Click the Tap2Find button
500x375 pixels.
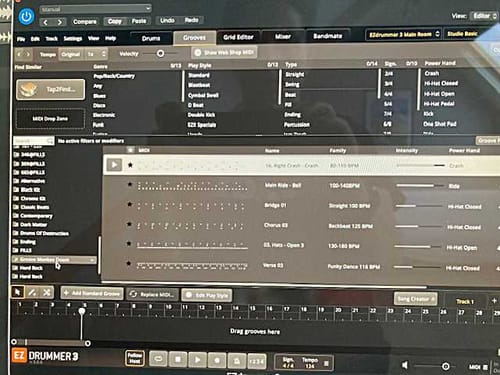(50, 89)
